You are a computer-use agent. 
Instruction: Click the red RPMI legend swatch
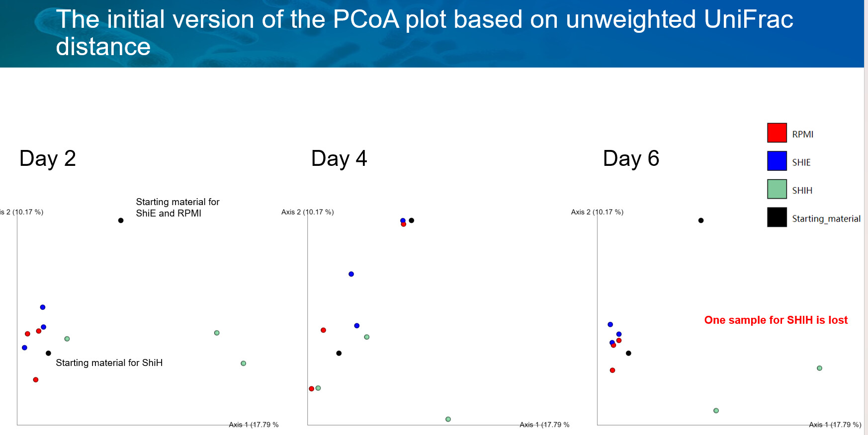(x=777, y=133)
